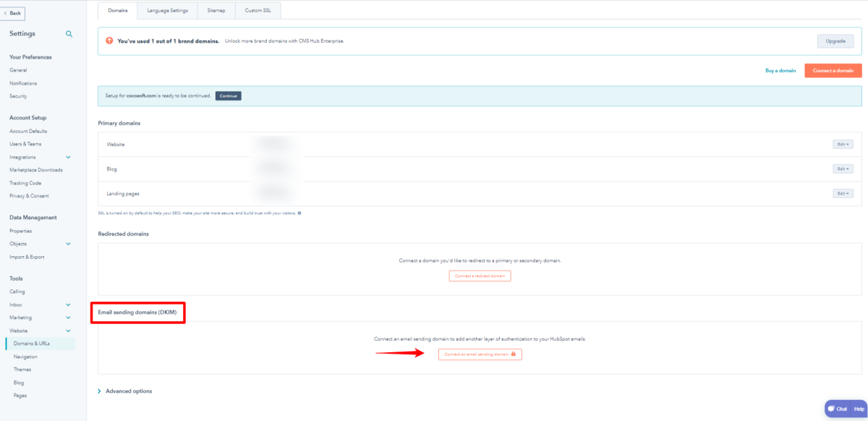The width and height of the screenshot is (868, 421).
Task: Open Navigation under Website
Action: click(25, 357)
